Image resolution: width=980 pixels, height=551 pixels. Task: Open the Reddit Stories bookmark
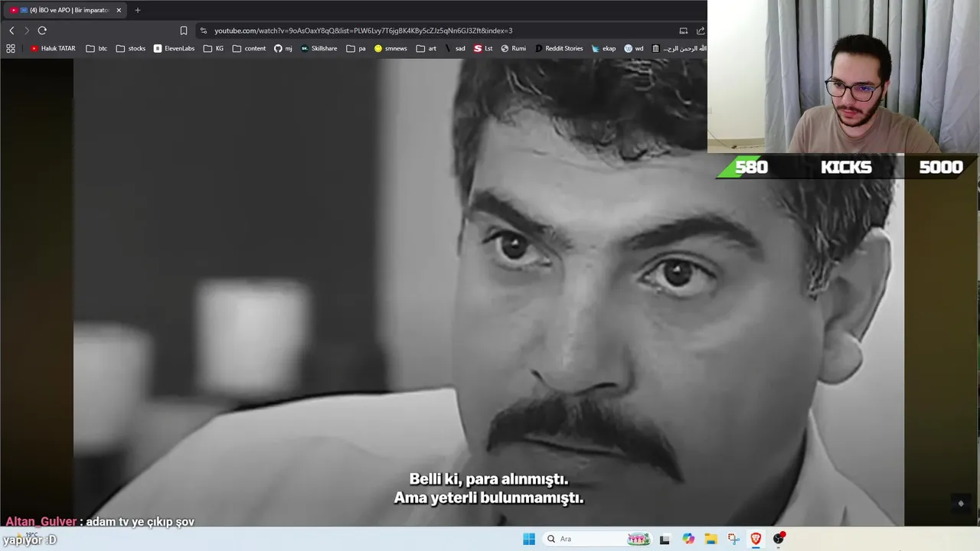pyautogui.click(x=559, y=48)
